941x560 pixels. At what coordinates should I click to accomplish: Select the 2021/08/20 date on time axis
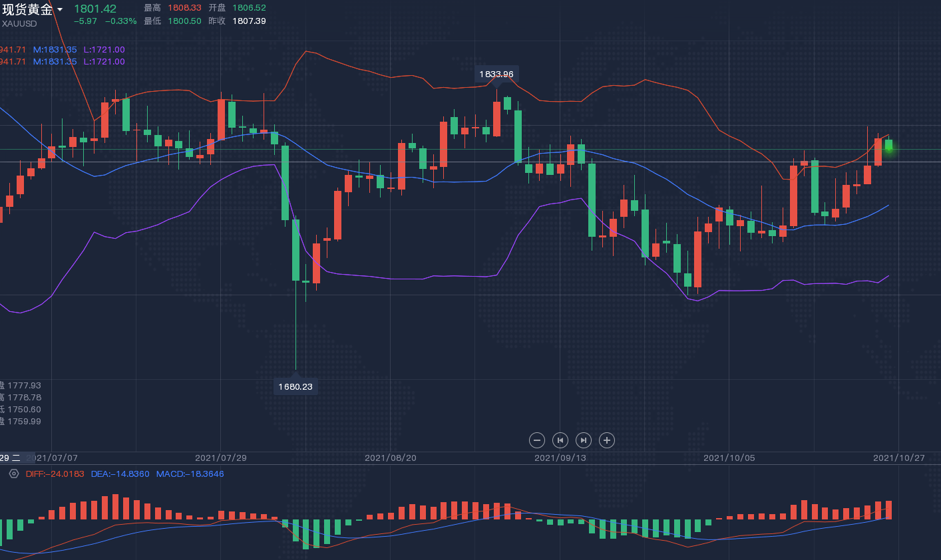[x=391, y=458]
